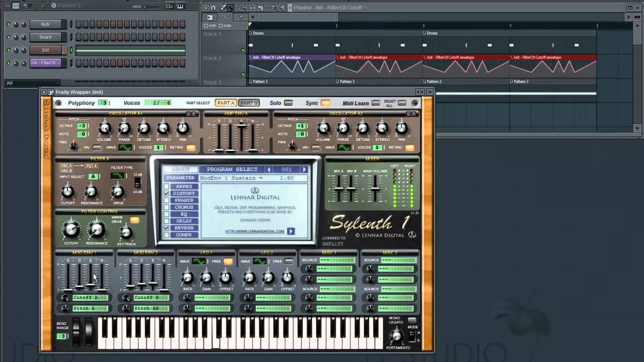Click the Oscillator A1 Phase knob
The height and width of the screenshot is (362, 644).
(124, 129)
